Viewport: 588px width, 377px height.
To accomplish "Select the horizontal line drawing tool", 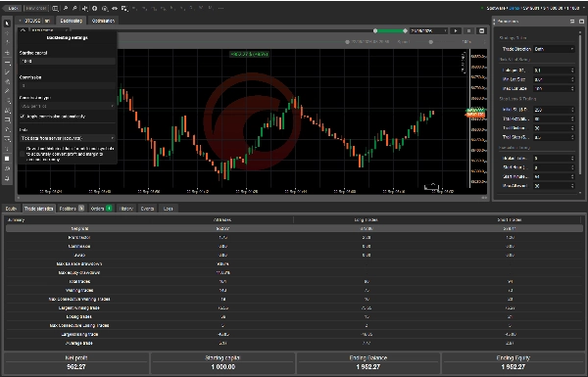I will coord(7,63).
